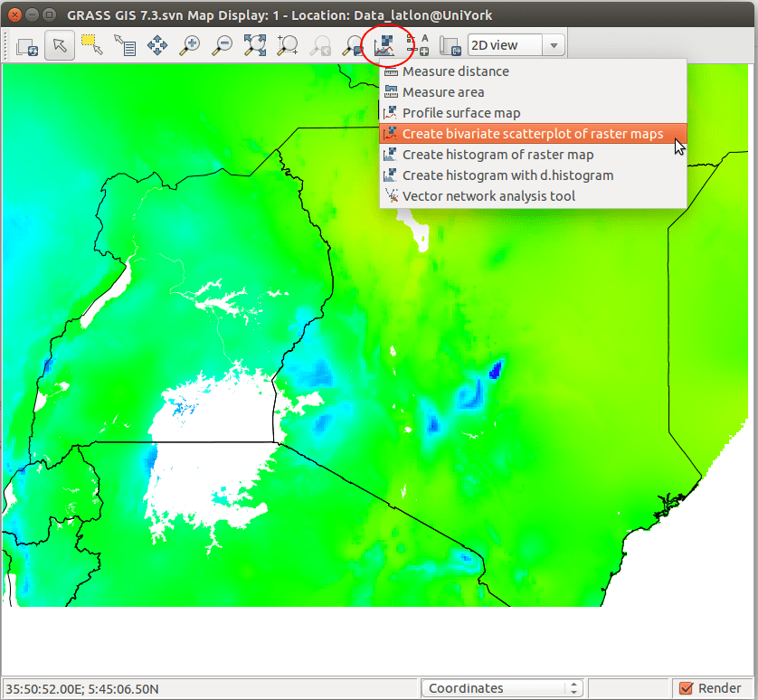The image size is (758, 700).
Task: Select Create histogram of raster map
Action: click(533, 155)
